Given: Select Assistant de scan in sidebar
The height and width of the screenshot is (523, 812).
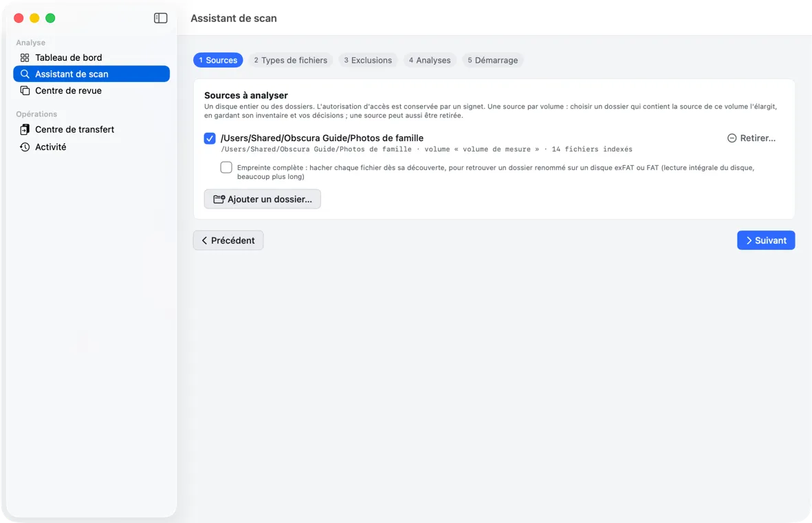Looking at the screenshot, I should tap(91, 74).
